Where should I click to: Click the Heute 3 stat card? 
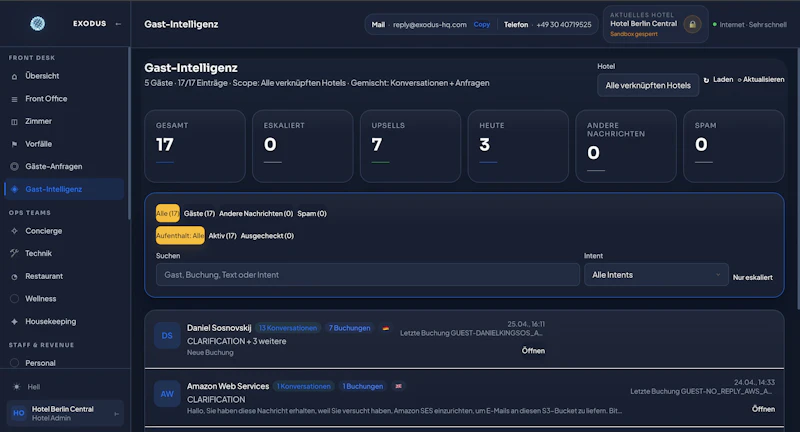518,146
